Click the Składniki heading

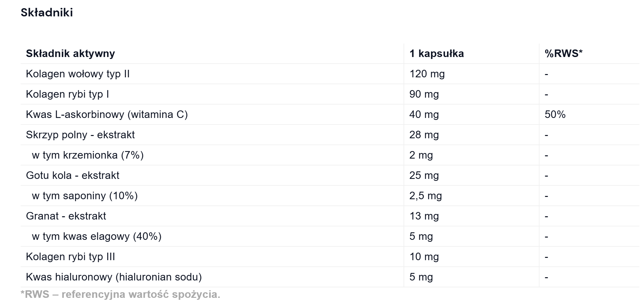coord(47,12)
